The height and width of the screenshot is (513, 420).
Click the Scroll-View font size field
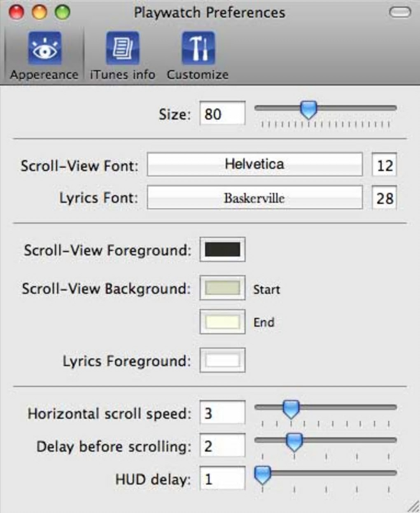coord(384,165)
